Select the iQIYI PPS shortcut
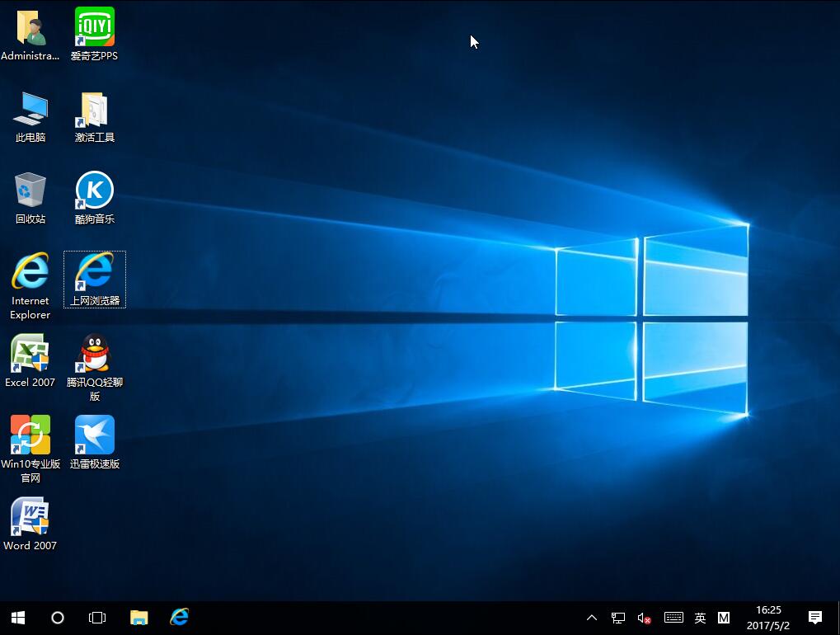Image resolution: width=840 pixels, height=635 pixels. [x=94, y=29]
